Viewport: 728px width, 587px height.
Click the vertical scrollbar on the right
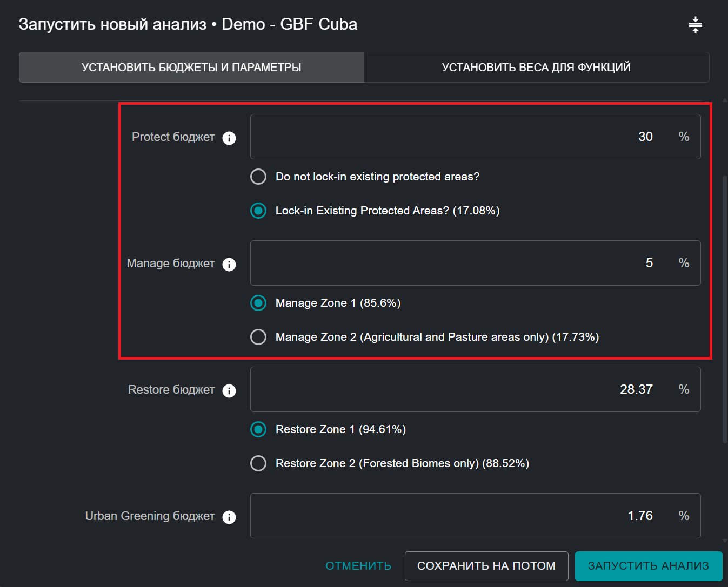pyautogui.click(x=725, y=308)
